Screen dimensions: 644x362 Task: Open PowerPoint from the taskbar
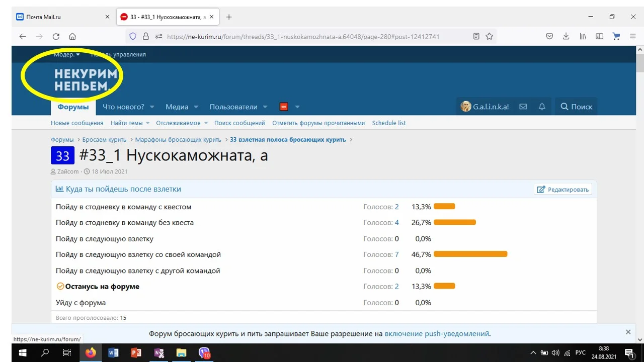pyautogui.click(x=136, y=353)
